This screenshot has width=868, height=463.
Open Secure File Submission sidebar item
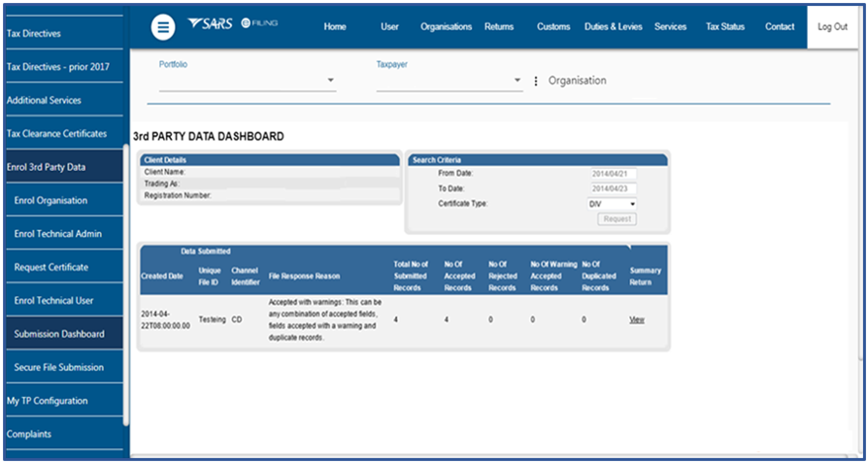(x=59, y=367)
